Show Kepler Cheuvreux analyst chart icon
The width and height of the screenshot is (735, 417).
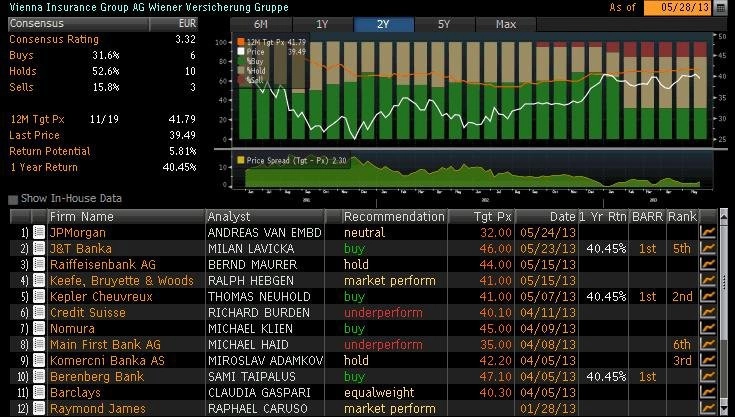[x=708, y=296]
